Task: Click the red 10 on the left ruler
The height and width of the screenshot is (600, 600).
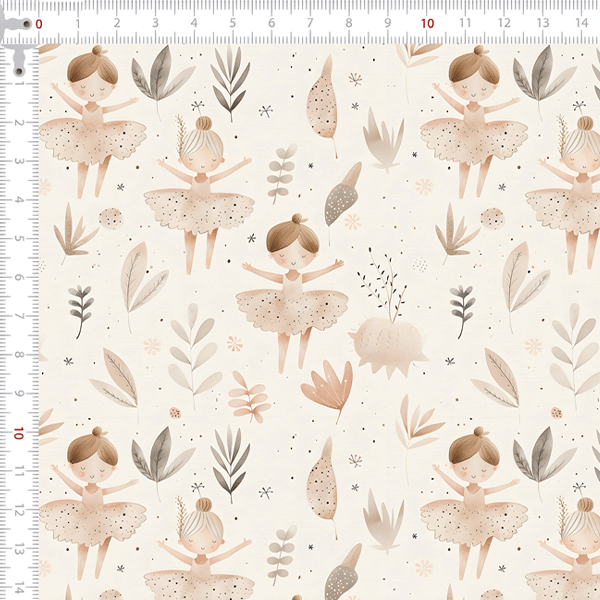Action: 19,434
